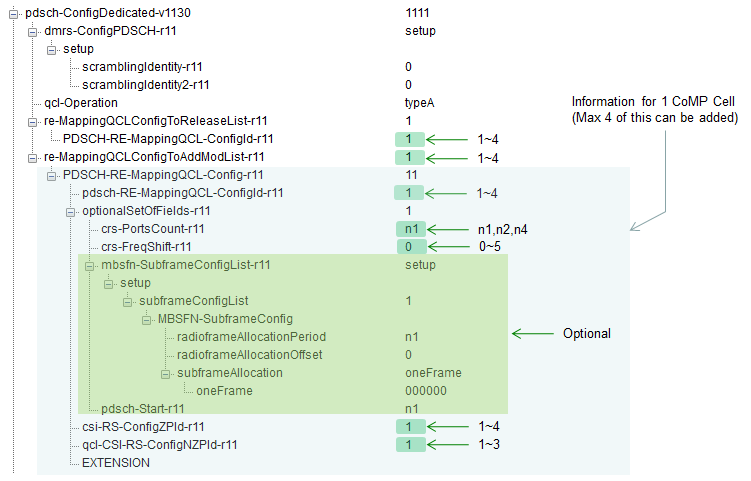Select pdsch-RE-MappingQCL-ConfigId-r11 lowercase entry
This screenshot has width=751, height=481.
pyautogui.click(x=182, y=193)
